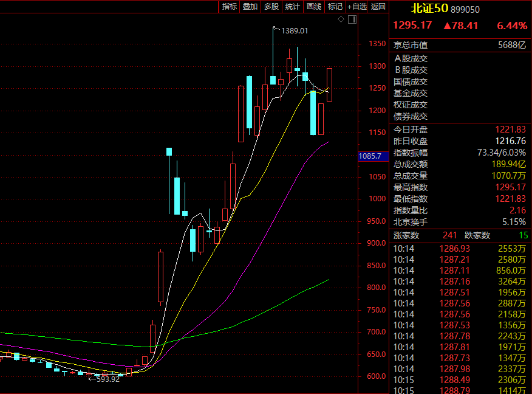532x394 pixels.
Task: Click the 北京换手 turnover rate row
Action: coord(460,222)
